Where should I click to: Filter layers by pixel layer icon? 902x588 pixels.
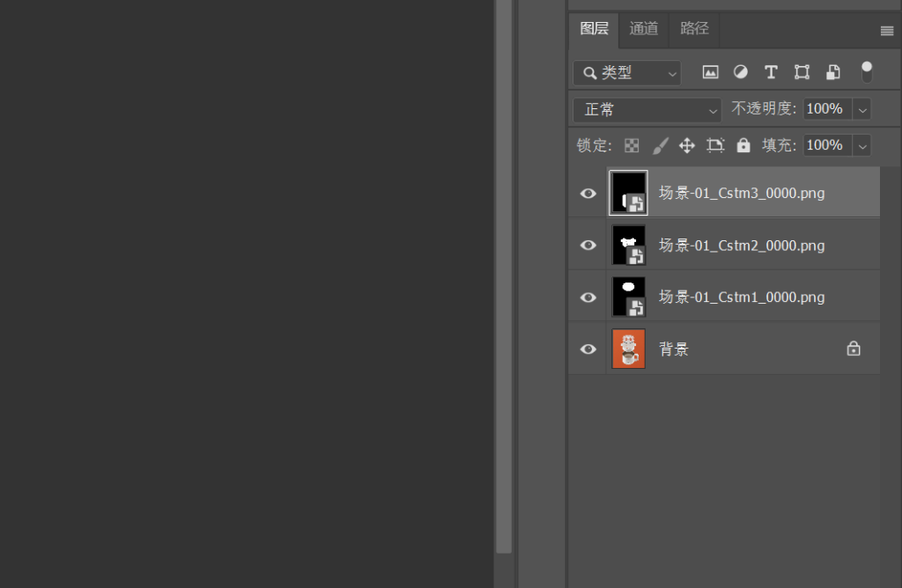click(x=710, y=72)
